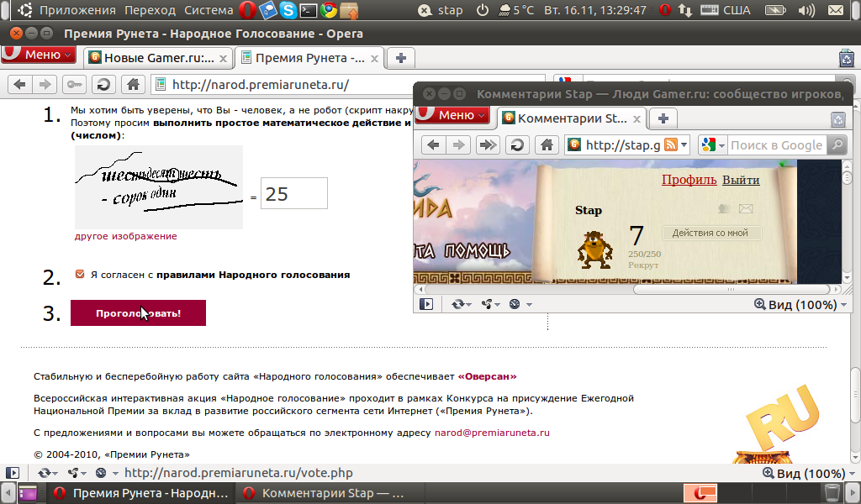Click narod@premiaruneta.ru email link
Image resolution: width=861 pixels, height=504 pixels.
pyautogui.click(x=492, y=433)
